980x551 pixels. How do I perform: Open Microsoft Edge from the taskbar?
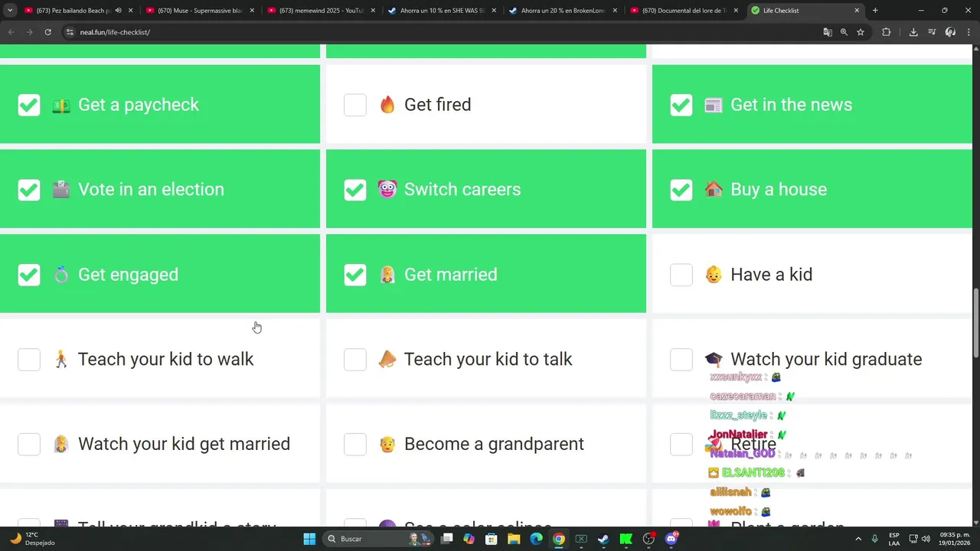click(536, 539)
